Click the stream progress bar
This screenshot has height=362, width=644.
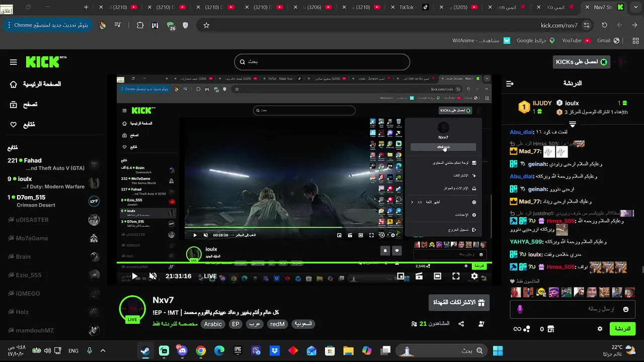(x=304, y=262)
